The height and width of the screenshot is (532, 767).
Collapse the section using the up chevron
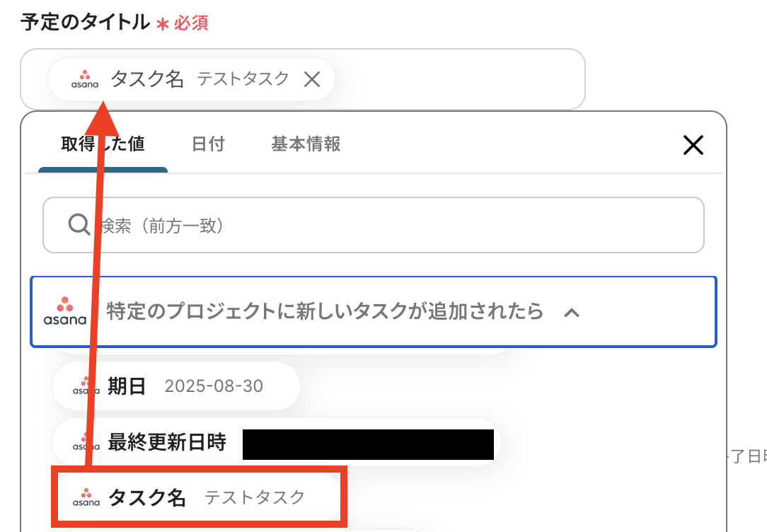pos(571,312)
